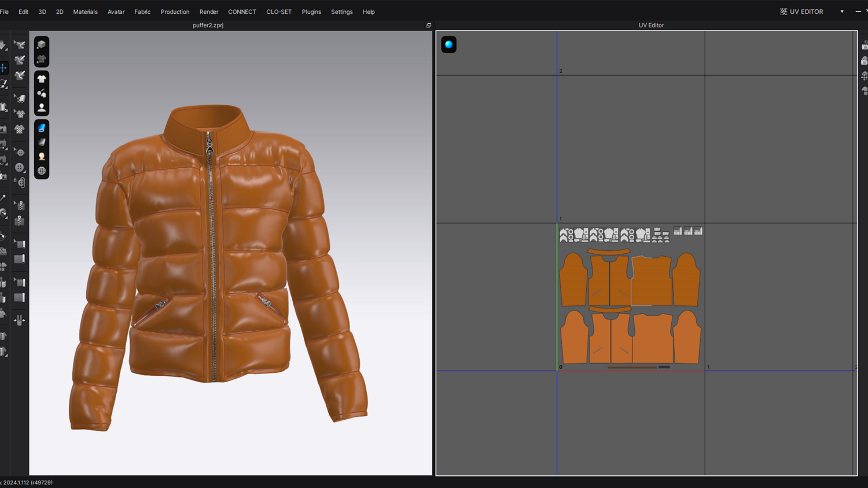Open the Help menu
868x488 pixels.
(x=369, y=12)
